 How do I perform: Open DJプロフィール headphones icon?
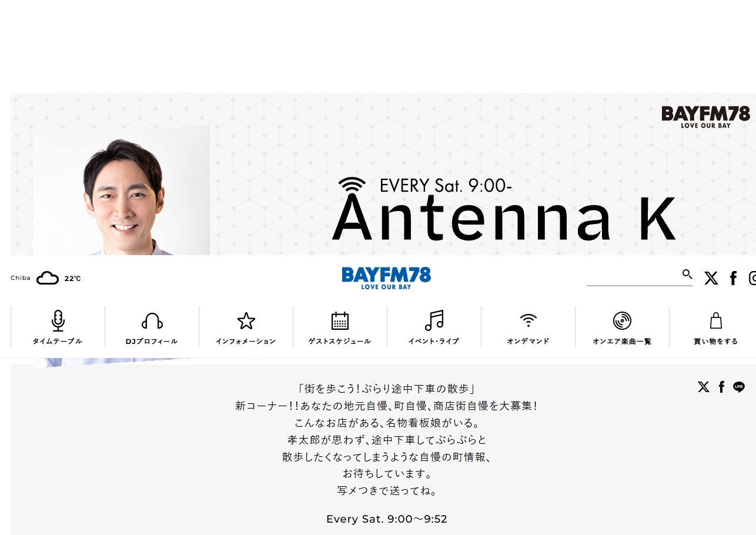(x=152, y=321)
